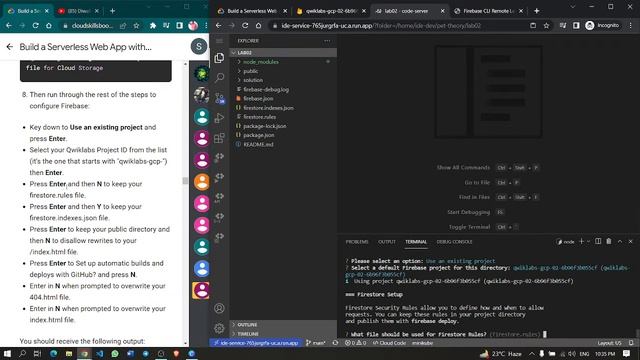Open the Search view in activity bar
Viewport: 640px width, 360px height.
point(219,77)
